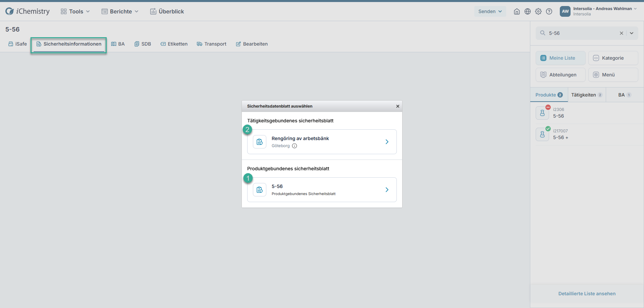Screen dimensions: 644x308
Task: Click the 5-56 Produktgebundenes sheet icon
Action: tap(260, 190)
